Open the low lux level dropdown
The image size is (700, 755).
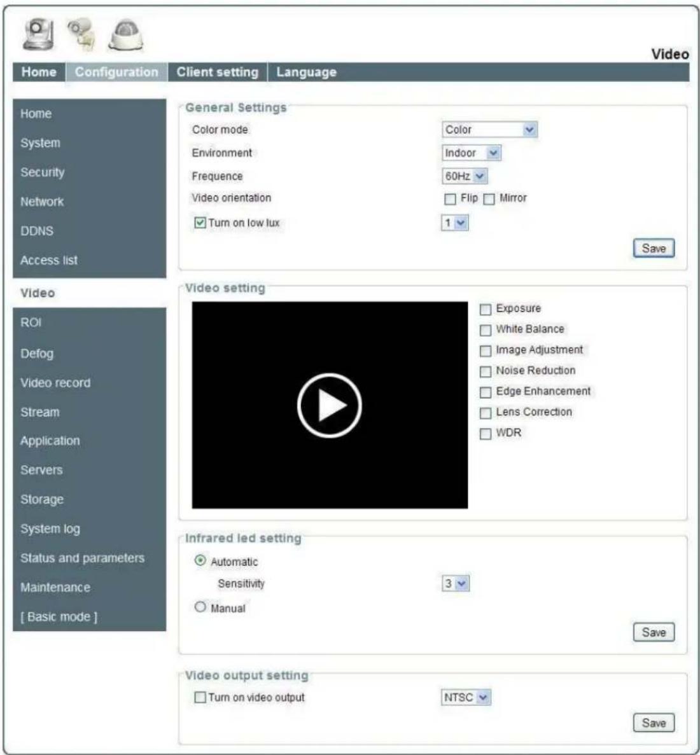point(455,223)
